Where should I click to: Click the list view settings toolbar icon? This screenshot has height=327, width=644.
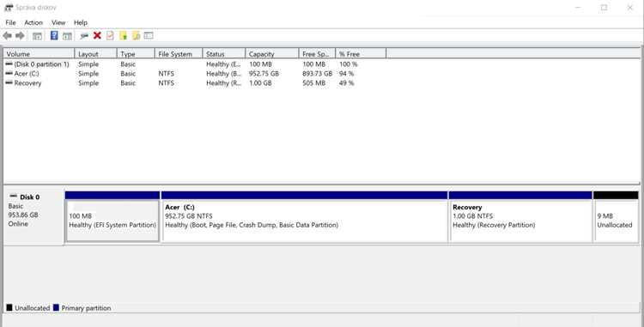[149, 36]
